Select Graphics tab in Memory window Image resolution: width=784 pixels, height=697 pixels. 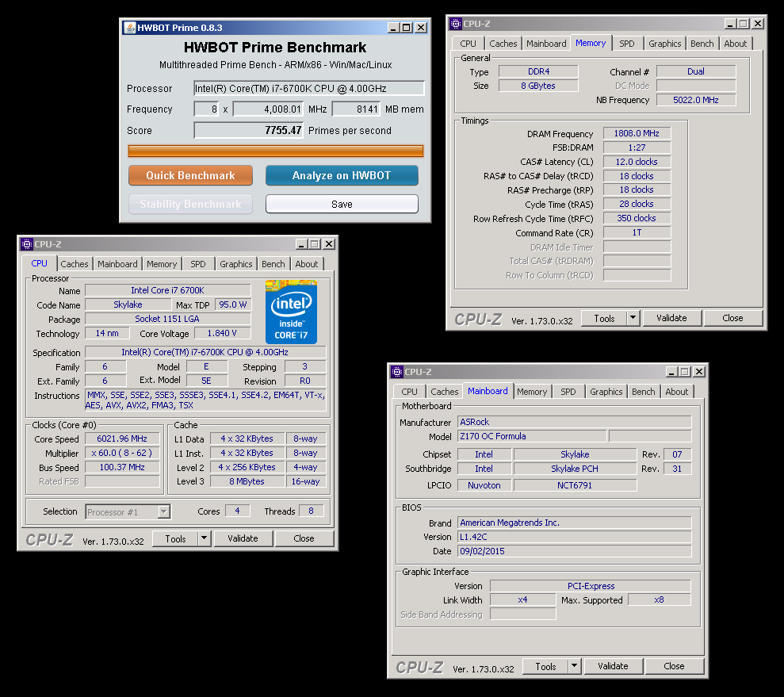(664, 44)
